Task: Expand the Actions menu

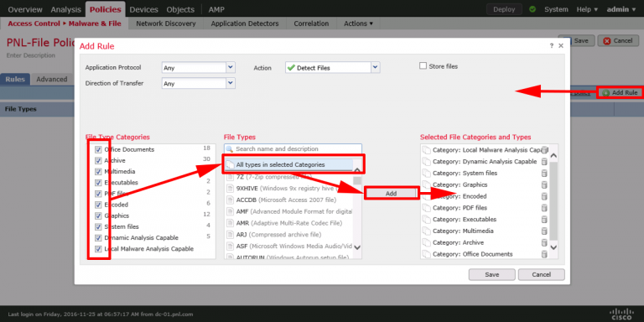Action: coord(358,23)
